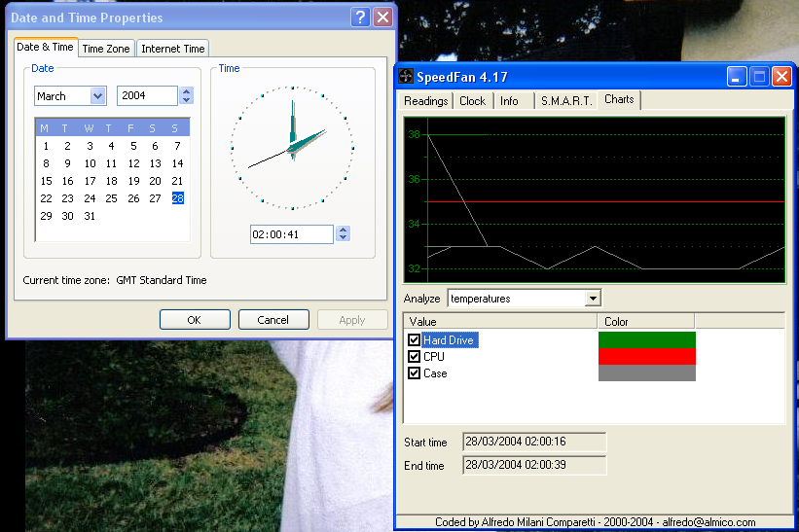Select day 12 in the calendar
The image size is (799, 532).
pyautogui.click(x=133, y=163)
